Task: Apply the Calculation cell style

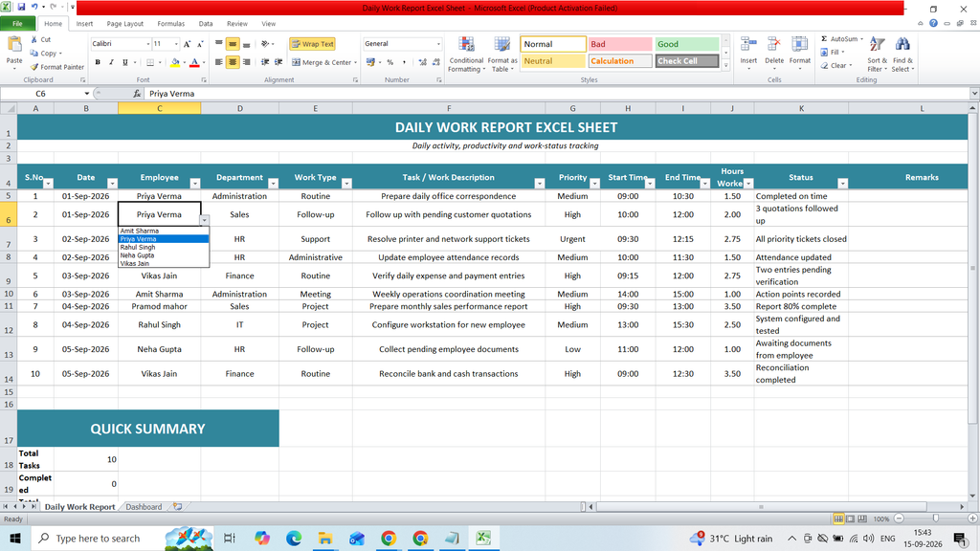Action: (620, 61)
